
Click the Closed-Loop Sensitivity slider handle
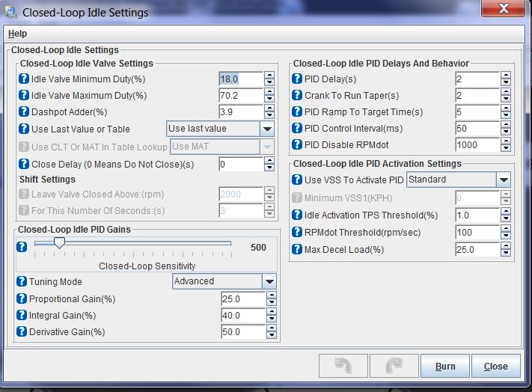59,243
